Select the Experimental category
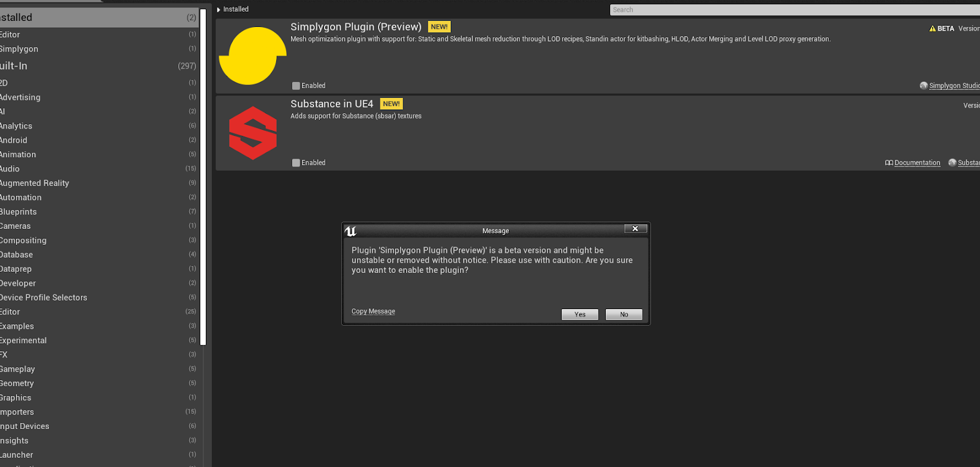Screen dimensions: 980x467 [x=99, y=340]
